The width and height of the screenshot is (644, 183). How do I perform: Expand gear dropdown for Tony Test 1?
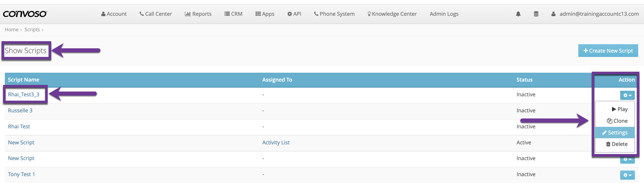pyautogui.click(x=627, y=175)
